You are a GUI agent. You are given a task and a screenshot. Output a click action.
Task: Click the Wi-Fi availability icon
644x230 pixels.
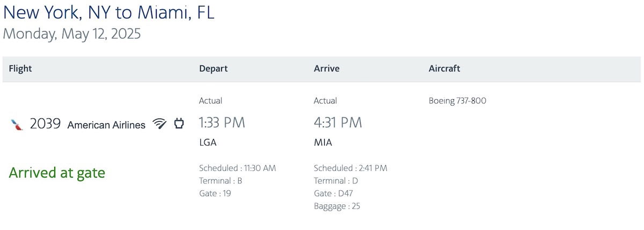[x=159, y=124]
